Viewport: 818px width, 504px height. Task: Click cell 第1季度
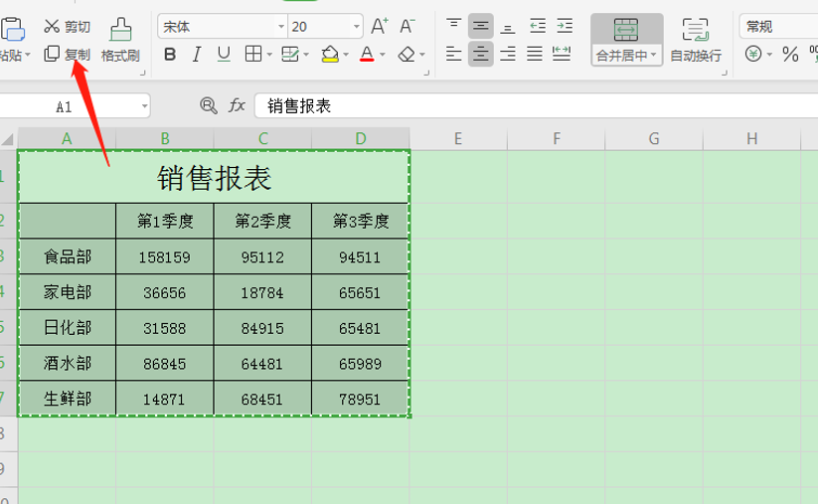(x=165, y=222)
